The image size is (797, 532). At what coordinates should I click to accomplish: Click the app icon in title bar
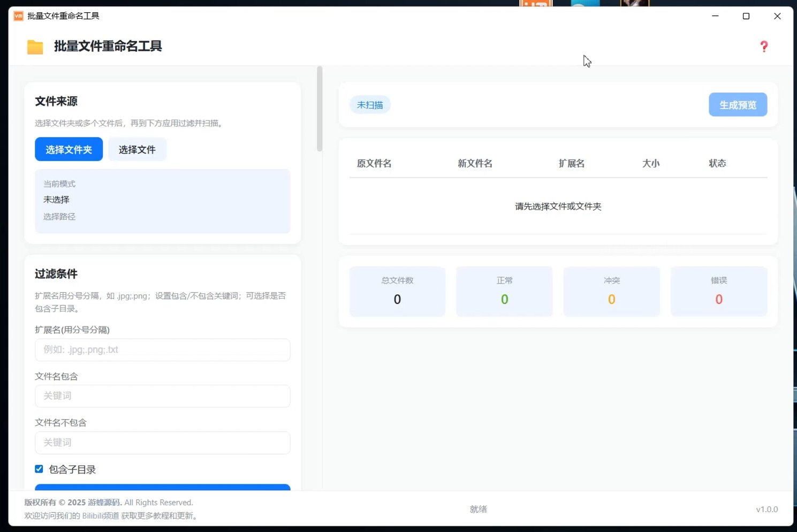(18, 16)
